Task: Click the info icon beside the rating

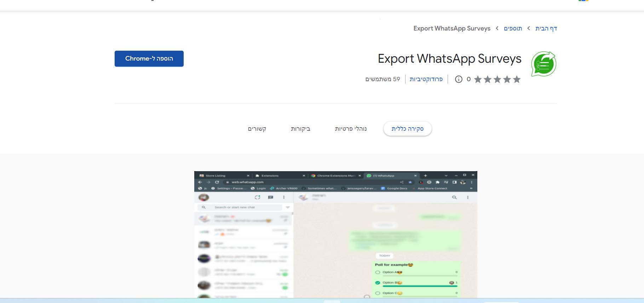Action: click(x=459, y=79)
